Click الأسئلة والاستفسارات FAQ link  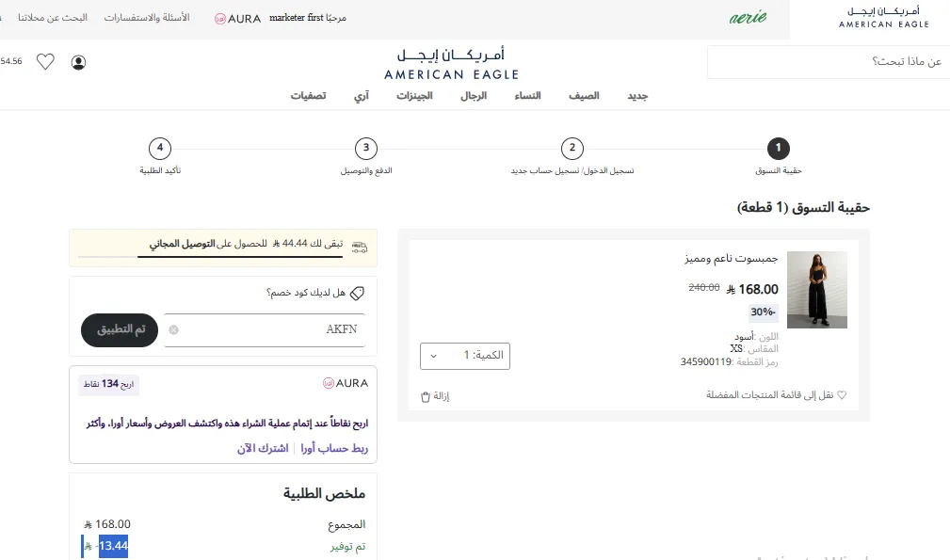click(x=147, y=18)
